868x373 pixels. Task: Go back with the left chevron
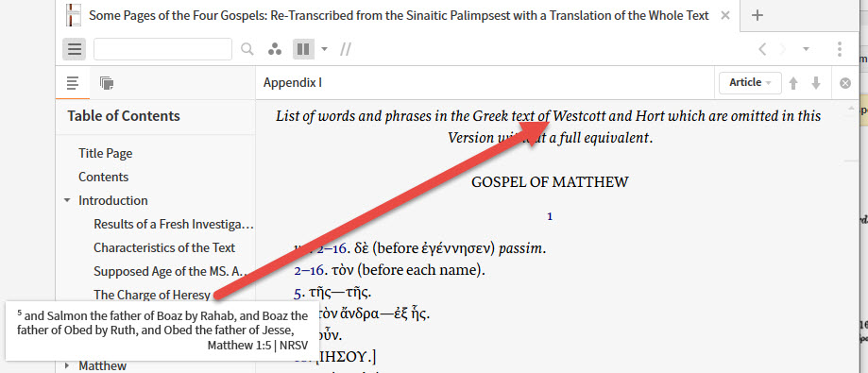762,49
